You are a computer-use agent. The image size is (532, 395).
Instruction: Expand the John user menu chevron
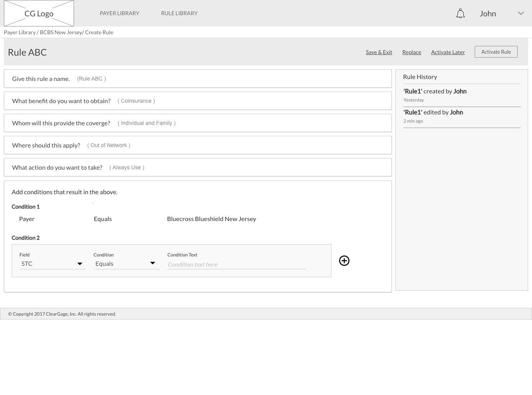coord(521,13)
